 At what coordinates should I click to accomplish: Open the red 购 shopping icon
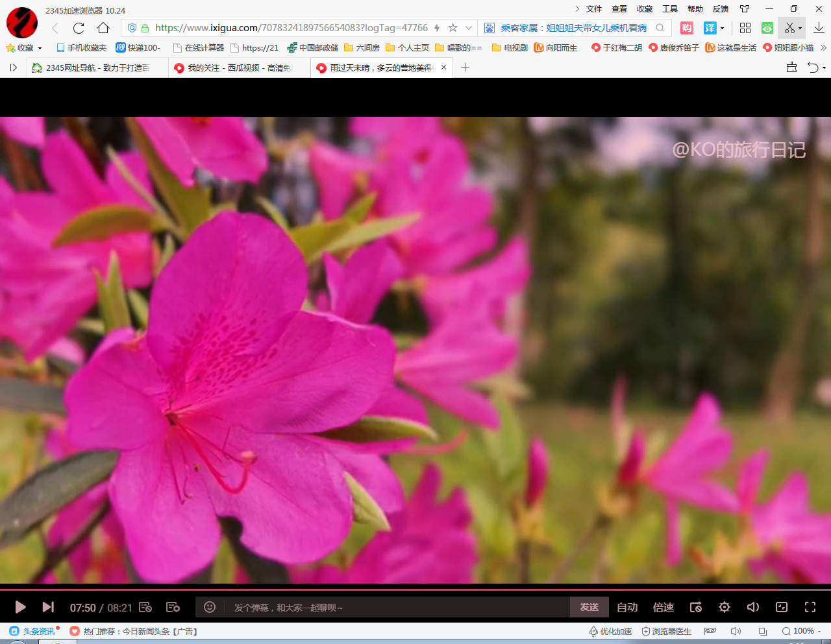point(687,28)
